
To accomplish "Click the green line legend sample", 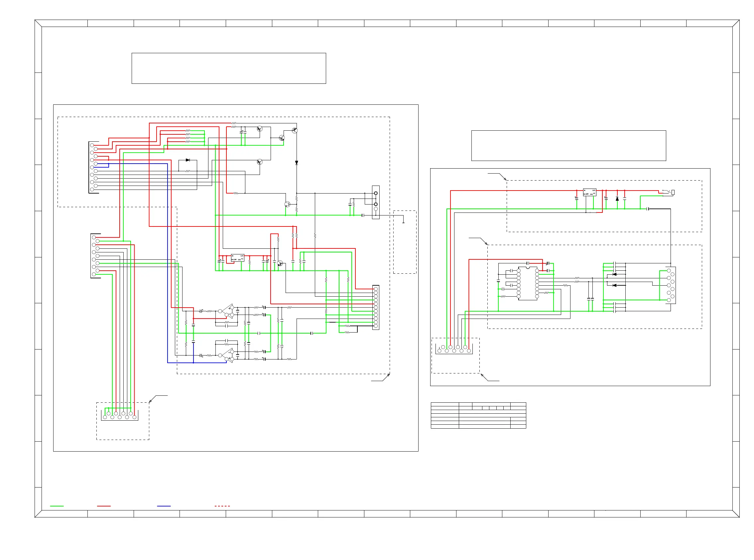I will (x=57, y=506).
